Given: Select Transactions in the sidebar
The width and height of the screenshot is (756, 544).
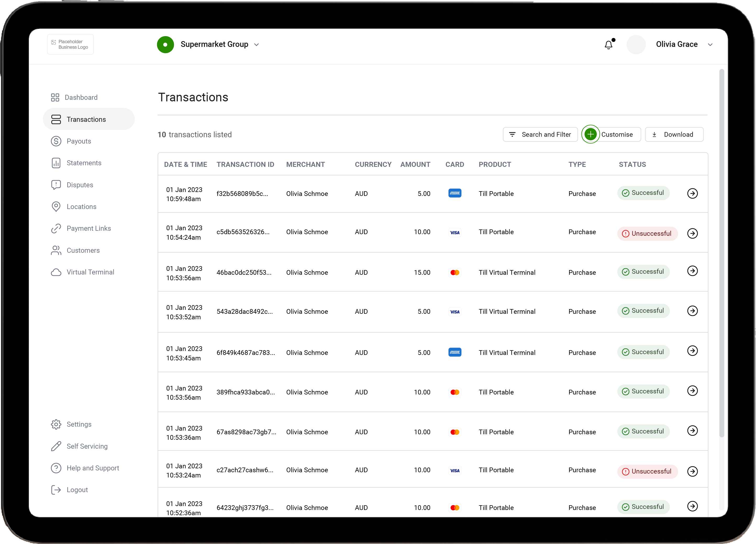Looking at the screenshot, I should (89, 119).
